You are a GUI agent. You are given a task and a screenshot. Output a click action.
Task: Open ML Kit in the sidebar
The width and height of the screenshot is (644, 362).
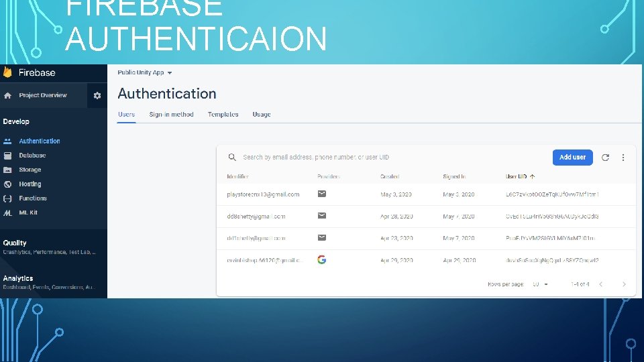(28, 213)
